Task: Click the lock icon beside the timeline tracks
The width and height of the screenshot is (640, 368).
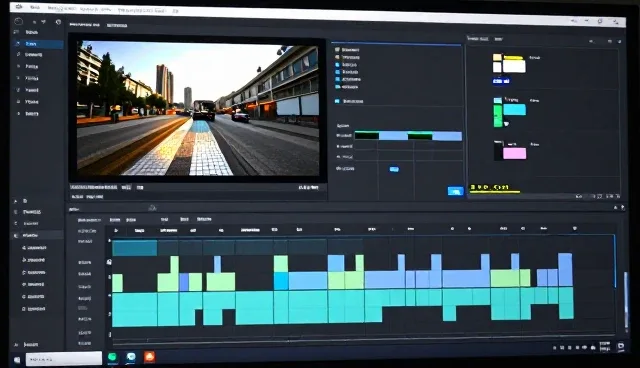Action: point(109,262)
